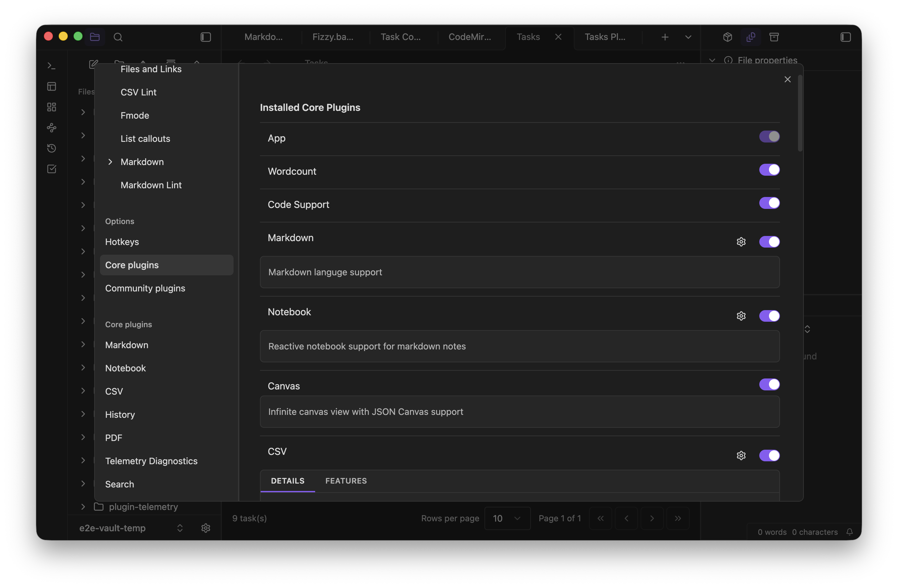This screenshot has width=898, height=588.
Task: Click the cube package icon in right header
Action: point(727,37)
